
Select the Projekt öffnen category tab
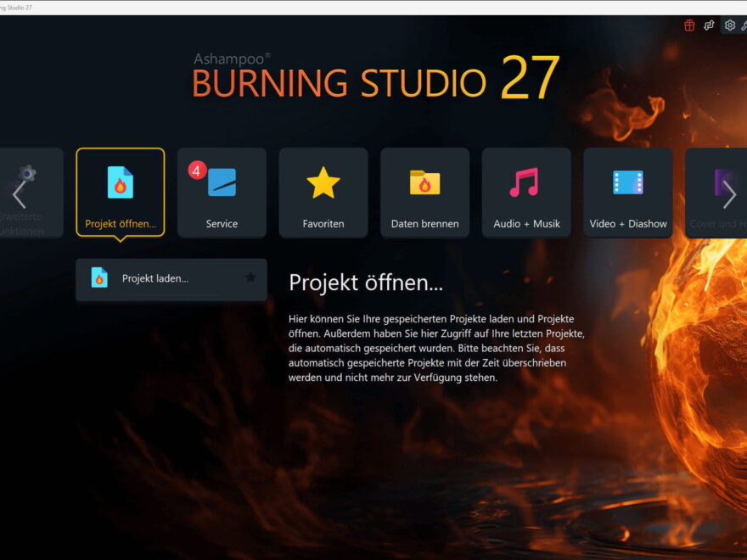click(120, 192)
